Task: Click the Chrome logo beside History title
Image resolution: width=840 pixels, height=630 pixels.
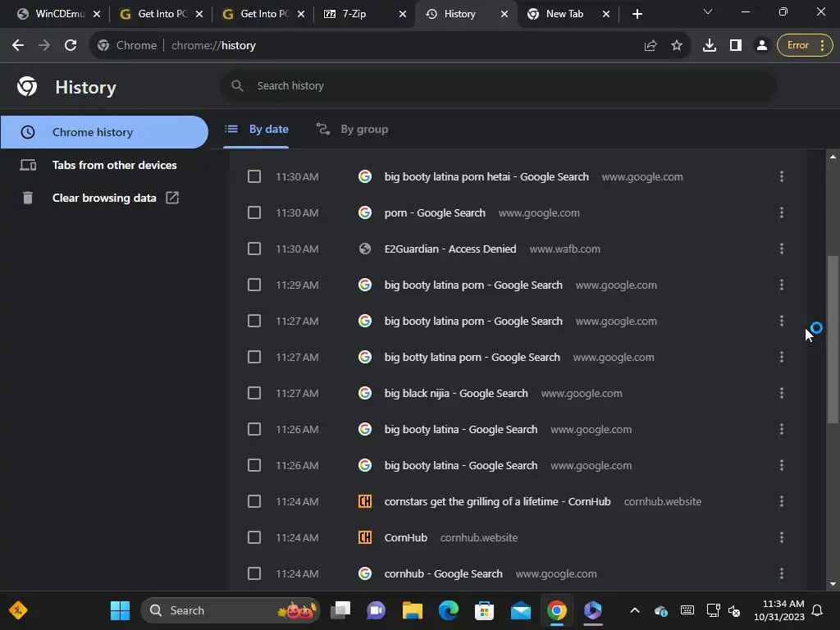Action: point(27,86)
